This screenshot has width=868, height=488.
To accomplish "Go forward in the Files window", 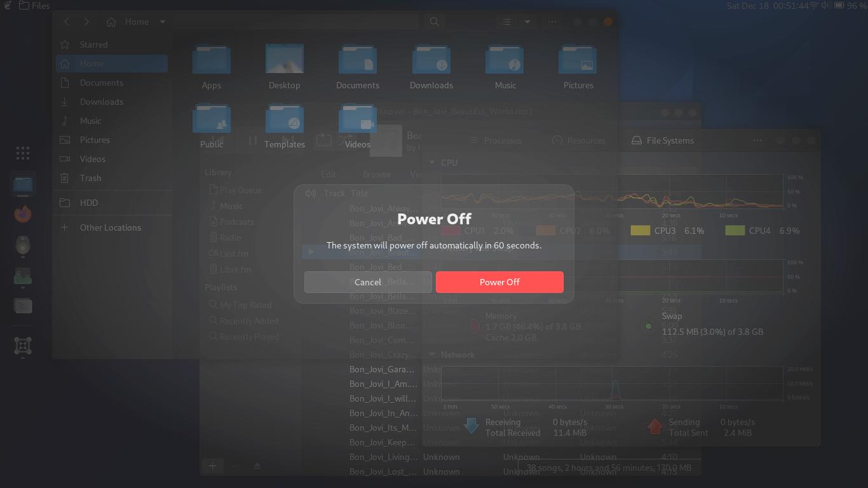I will (86, 22).
